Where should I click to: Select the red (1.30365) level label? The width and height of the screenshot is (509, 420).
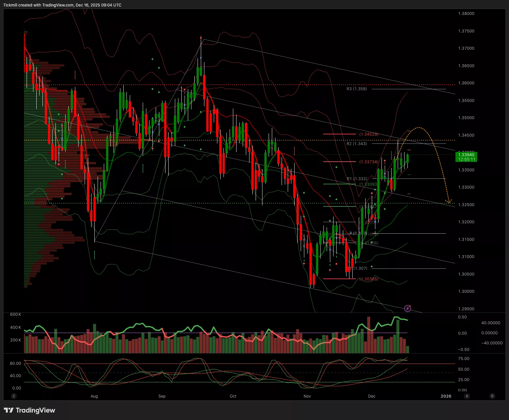(x=369, y=279)
